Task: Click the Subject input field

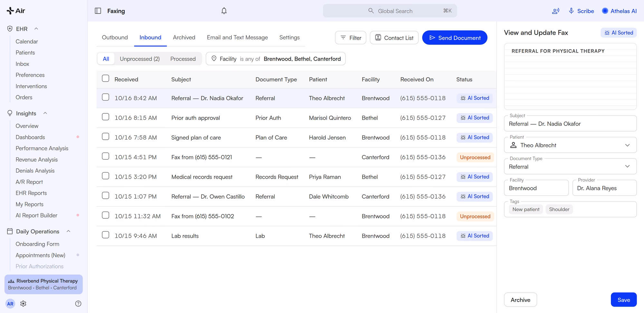Action: pos(570,124)
